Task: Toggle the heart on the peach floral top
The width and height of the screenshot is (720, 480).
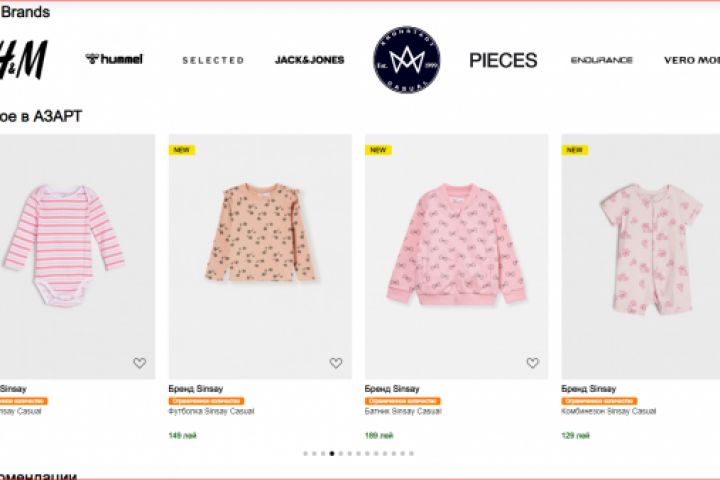Action: [x=336, y=363]
